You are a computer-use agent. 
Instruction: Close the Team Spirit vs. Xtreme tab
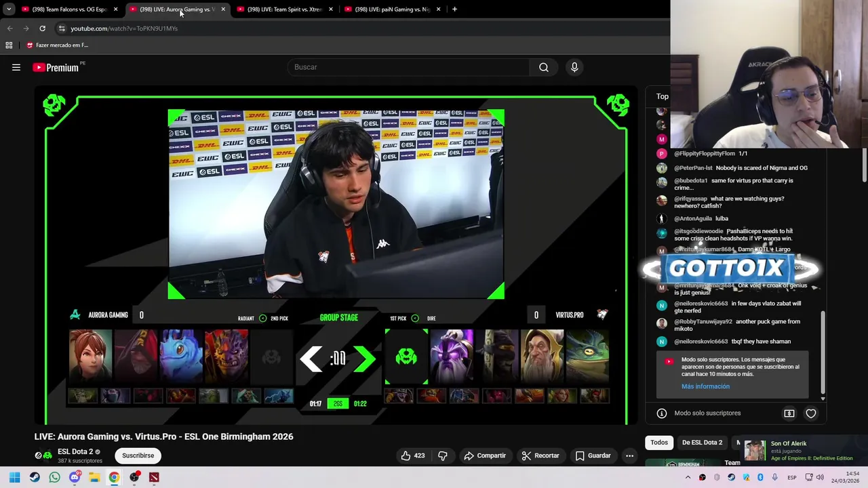click(331, 9)
